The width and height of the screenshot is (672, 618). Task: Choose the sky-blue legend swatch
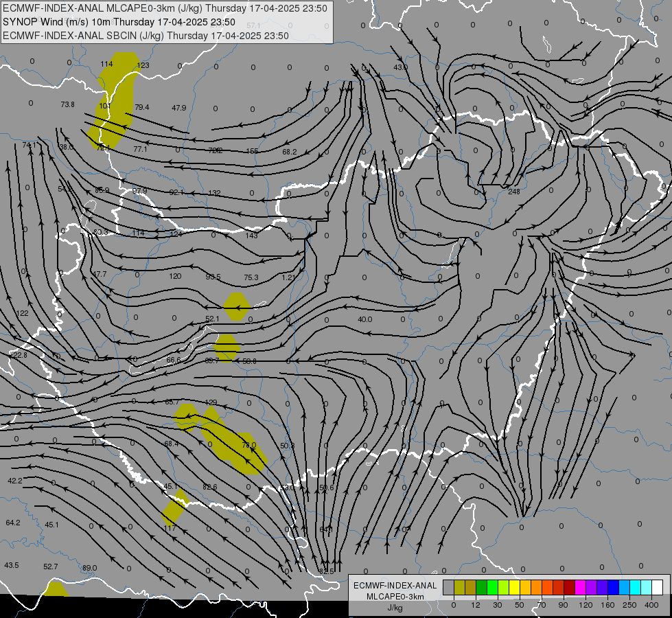click(x=624, y=587)
